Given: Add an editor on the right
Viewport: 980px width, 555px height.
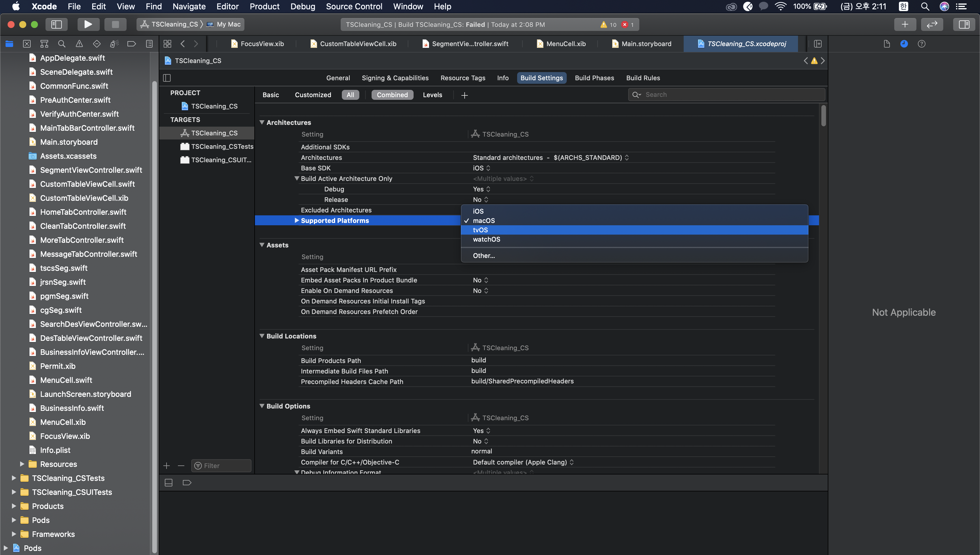Looking at the screenshot, I should (x=818, y=44).
